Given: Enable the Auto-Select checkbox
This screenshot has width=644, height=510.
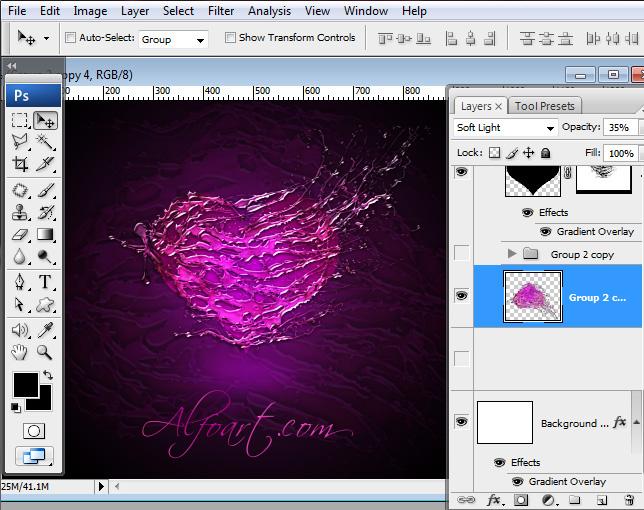Looking at the screenshot, I should pos(71,38).
